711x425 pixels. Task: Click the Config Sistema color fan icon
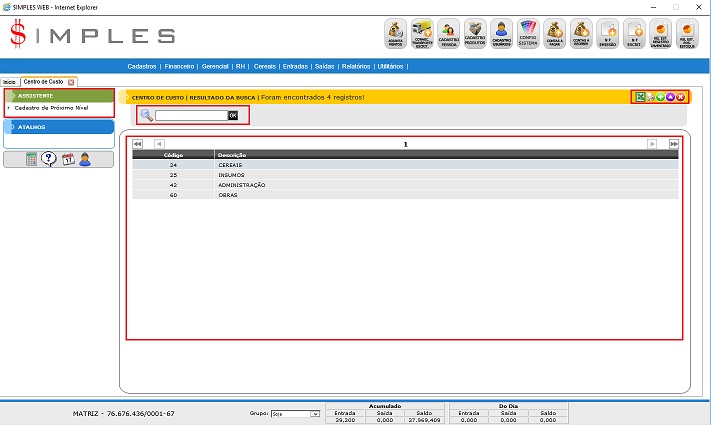[x=529, y=34]
